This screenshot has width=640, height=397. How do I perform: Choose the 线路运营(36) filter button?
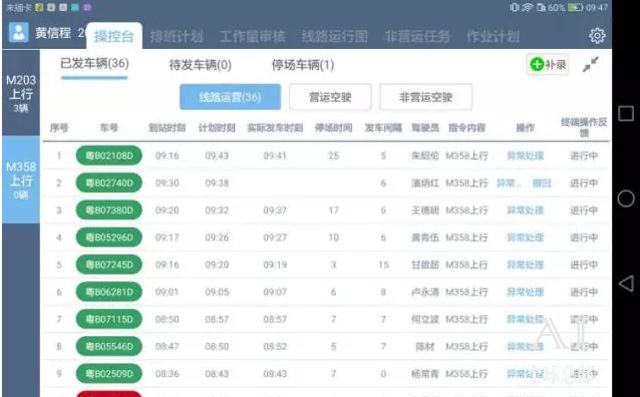(x=230, y=97)
